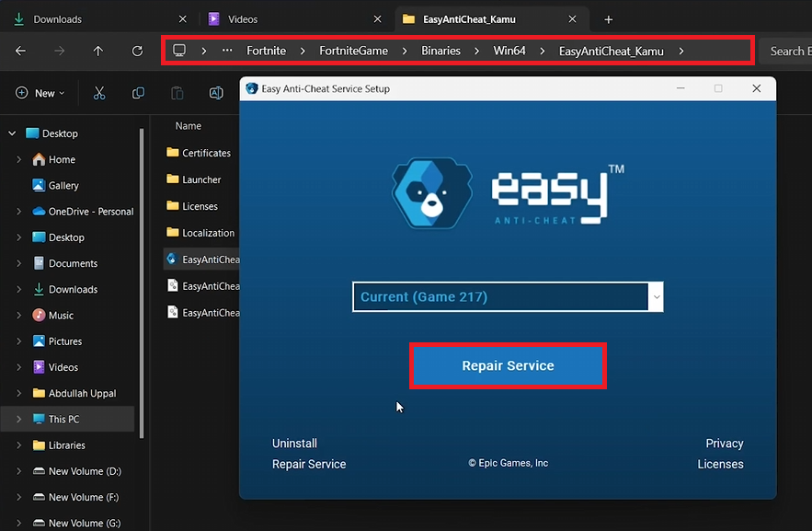Image resolution: width=812 pixels, height=531 pixels.
Task: Expand the Home tree node
Action: tap(19, 159)
